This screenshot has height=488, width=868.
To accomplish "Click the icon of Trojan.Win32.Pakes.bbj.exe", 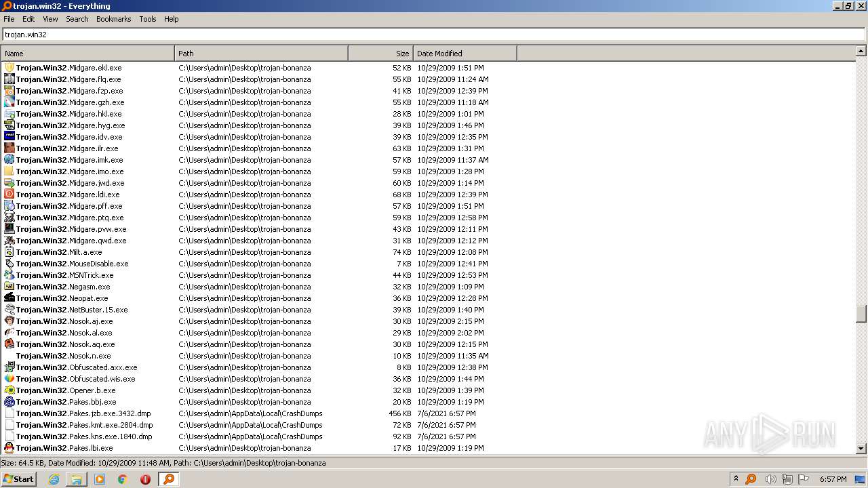I will click(x=9, y=402).
